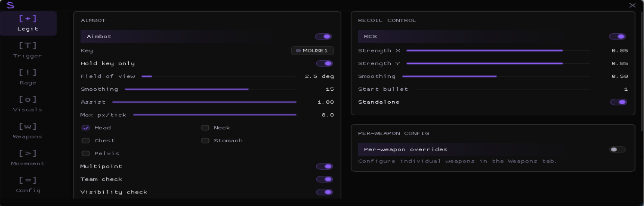Click the purple S logo
Screen dimensions: 644x206
[x=11, y=5]
